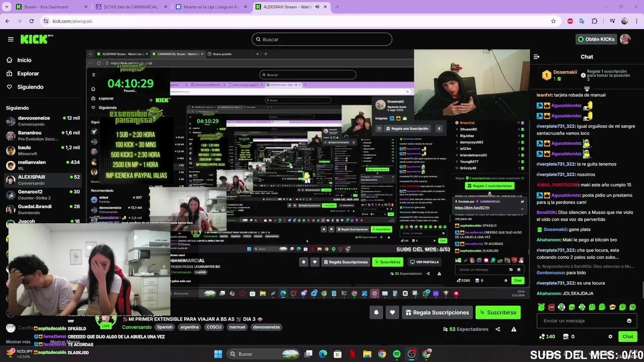
Task: Open emoji picker in message box
Action: 629,321
